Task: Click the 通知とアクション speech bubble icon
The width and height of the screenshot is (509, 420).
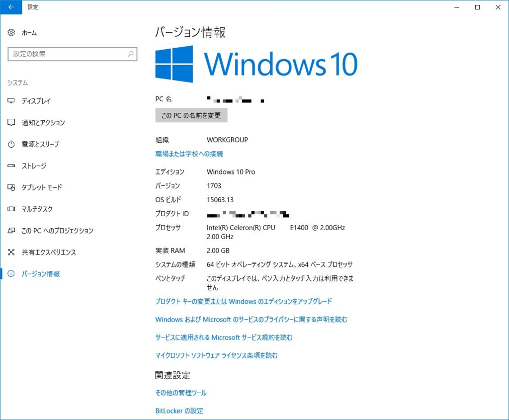Action: point(11,123)
